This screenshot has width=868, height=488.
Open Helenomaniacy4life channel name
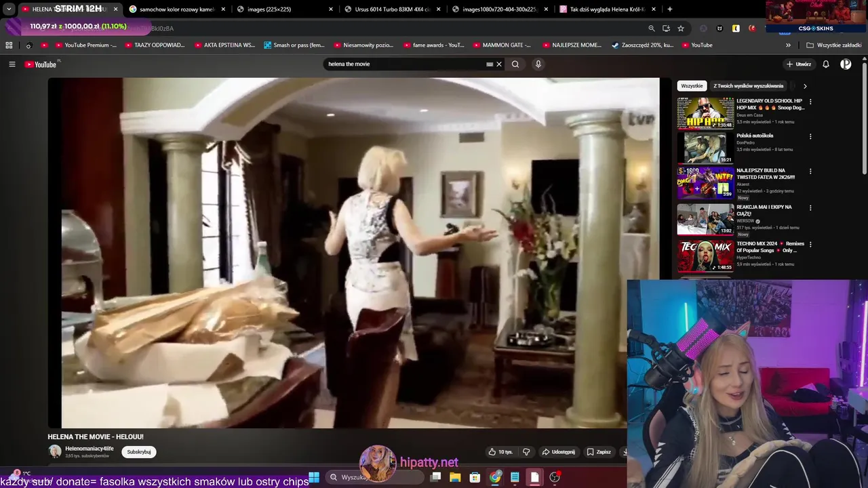coord(90,449)
